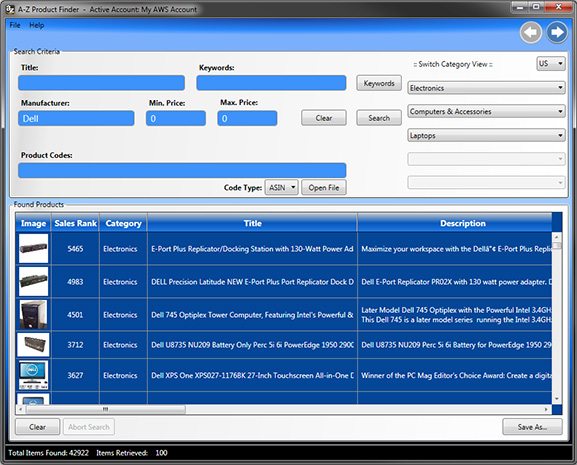Sort by the Image column header
Screen dimensions: 577x465
[x=33, y=223]
